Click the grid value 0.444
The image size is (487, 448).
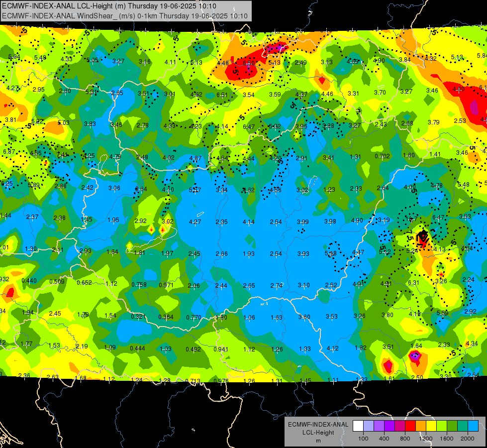click(137, 348)
